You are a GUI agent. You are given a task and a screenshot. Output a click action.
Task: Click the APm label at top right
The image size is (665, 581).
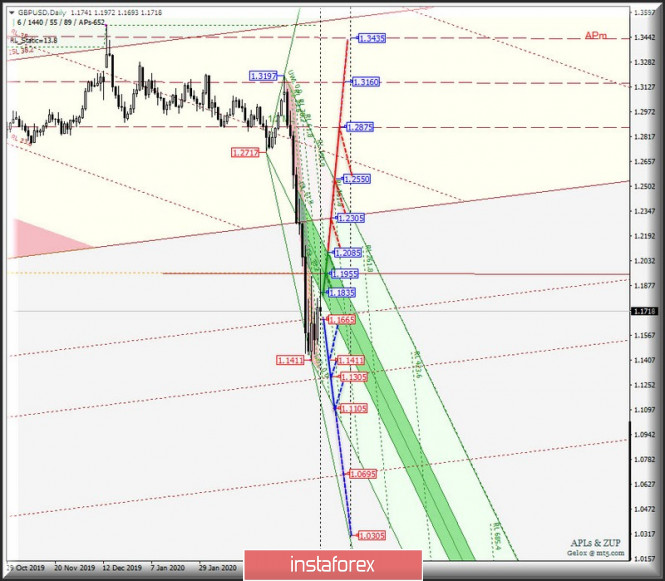tap(596, 36)
